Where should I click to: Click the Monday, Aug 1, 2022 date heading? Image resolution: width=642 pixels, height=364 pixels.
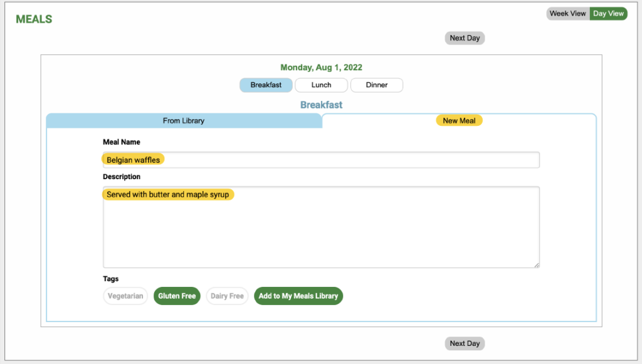pos(322,68)
